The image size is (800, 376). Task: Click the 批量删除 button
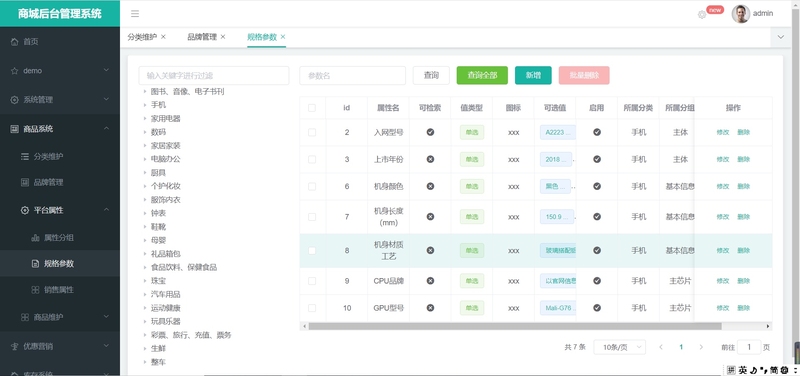point(584,76)
